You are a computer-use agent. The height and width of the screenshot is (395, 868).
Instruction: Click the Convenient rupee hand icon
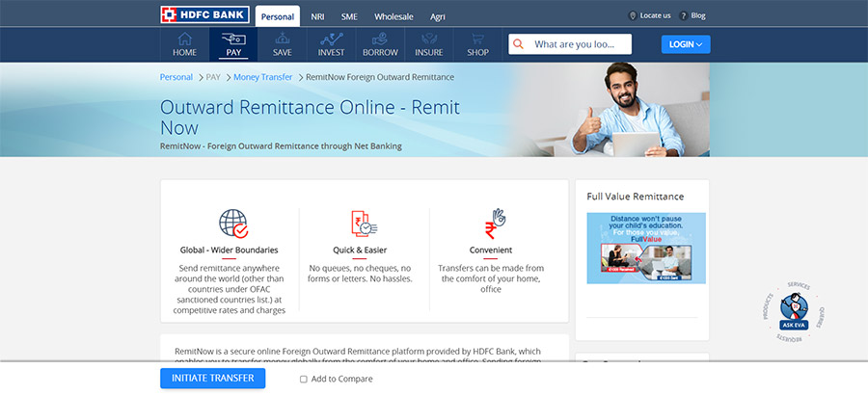495,224
